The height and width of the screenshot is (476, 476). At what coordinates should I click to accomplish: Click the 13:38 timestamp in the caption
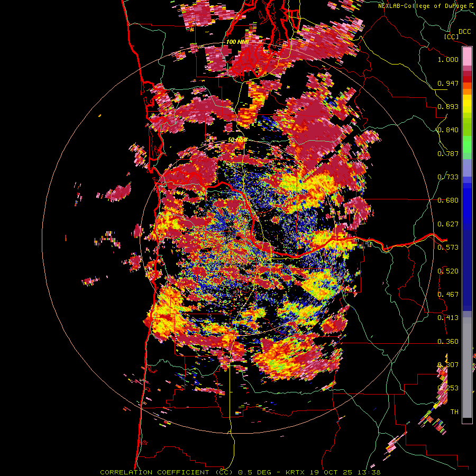click(x=369, y=472)
